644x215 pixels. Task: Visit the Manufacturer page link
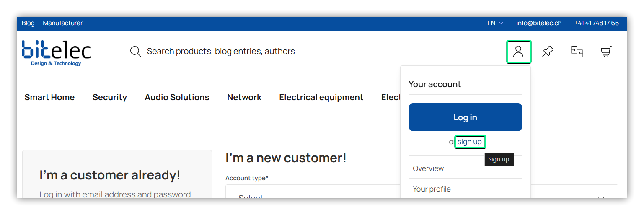(63, 23)
